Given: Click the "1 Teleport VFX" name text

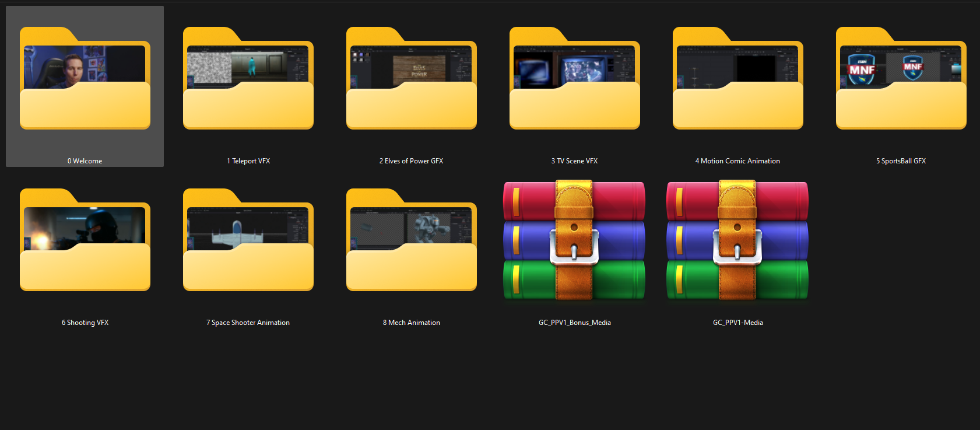Looking at the screenshot, I should (248, 161).
